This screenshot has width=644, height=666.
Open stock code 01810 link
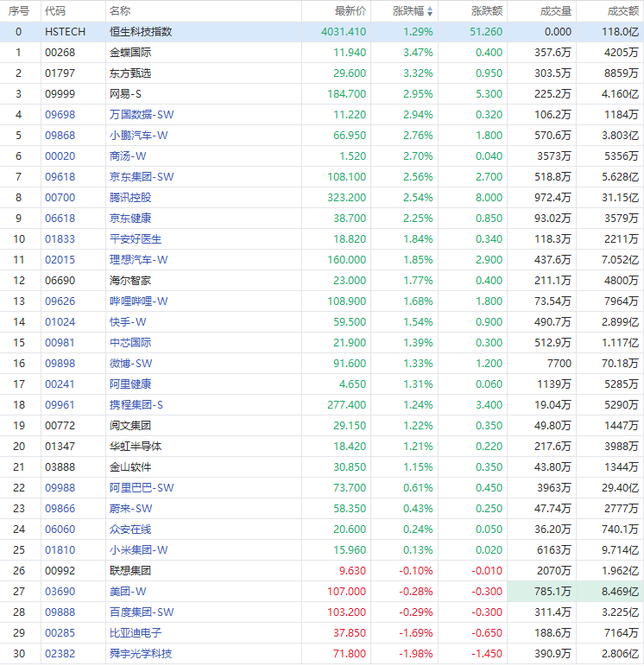tap(60, 550)
